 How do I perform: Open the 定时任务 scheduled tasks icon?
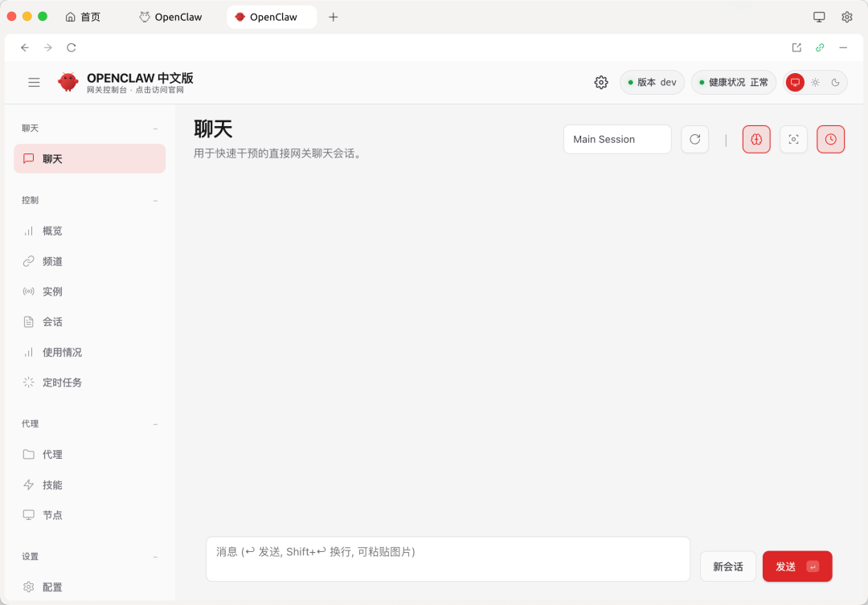click(28, 382)
